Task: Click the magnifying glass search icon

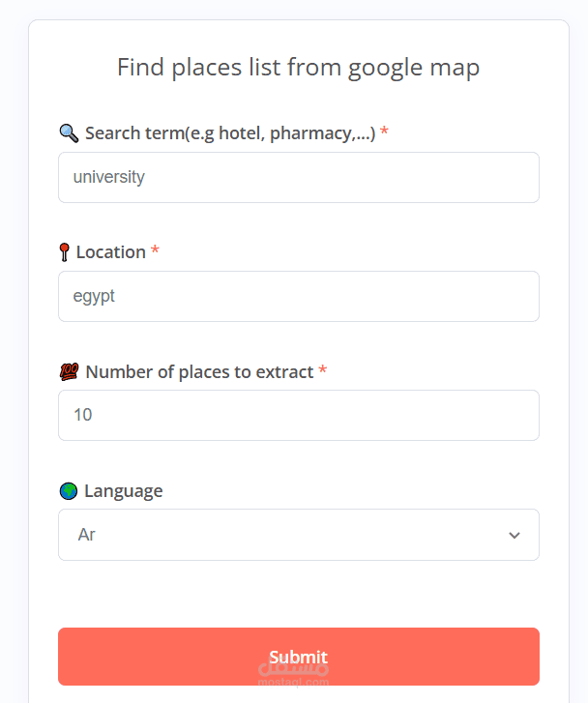Action: pos(69,133)
